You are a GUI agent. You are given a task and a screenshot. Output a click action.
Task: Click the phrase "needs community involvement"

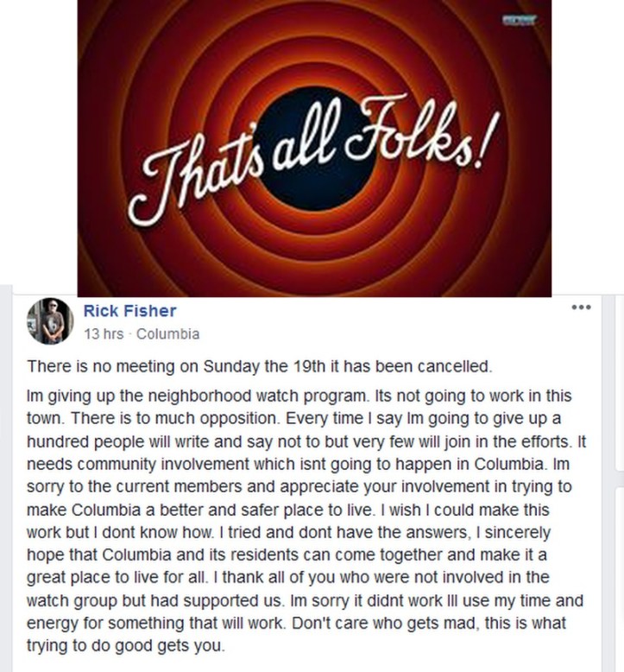pos(121,463)
